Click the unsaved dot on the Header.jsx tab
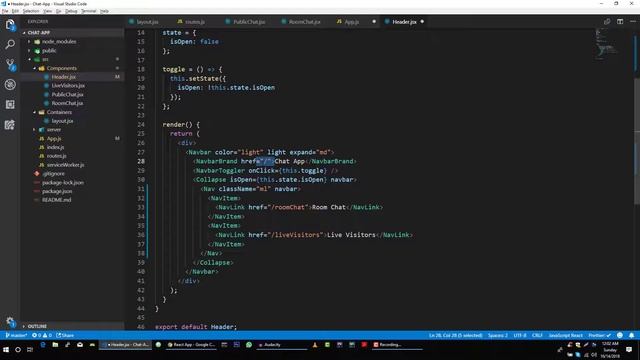The height and width of the screenshot is (360, 640). tap(422, 22)
